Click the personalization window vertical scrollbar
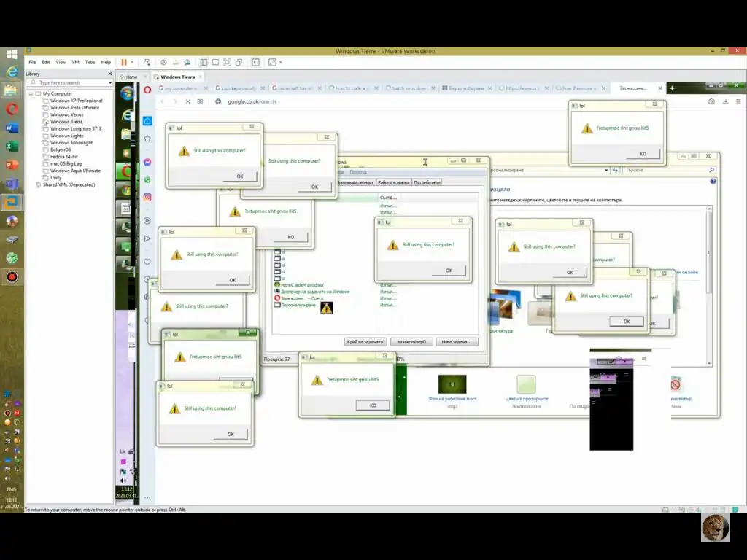 coord(709,286)
